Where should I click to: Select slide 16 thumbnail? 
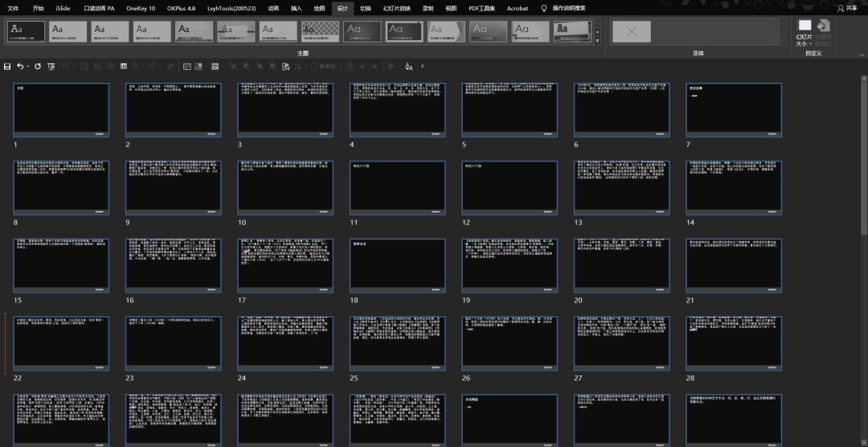pos(174,265)
